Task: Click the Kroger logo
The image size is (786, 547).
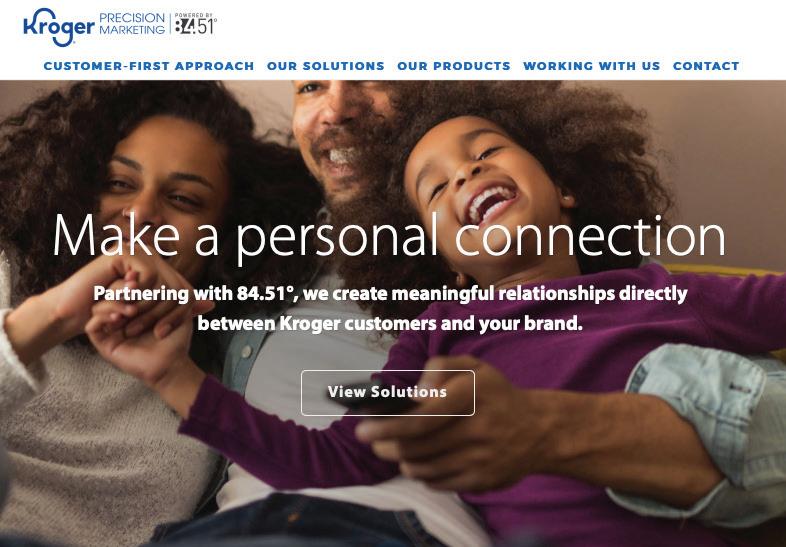Action: coord(59,27)
